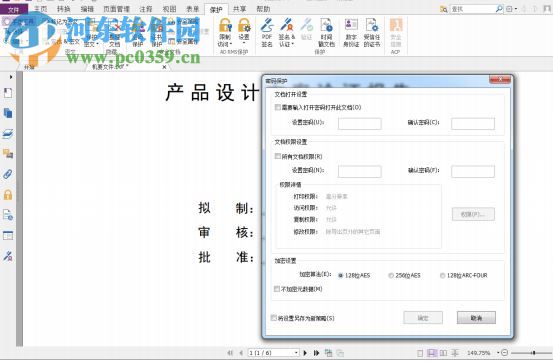Toggle 不加密元数据 checkbox

(x=277, y=289)
